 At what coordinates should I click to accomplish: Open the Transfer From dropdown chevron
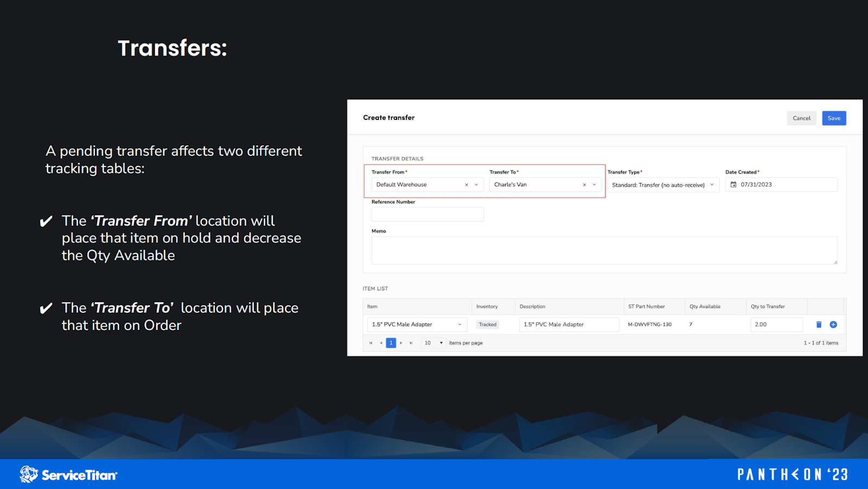point(476,185)
